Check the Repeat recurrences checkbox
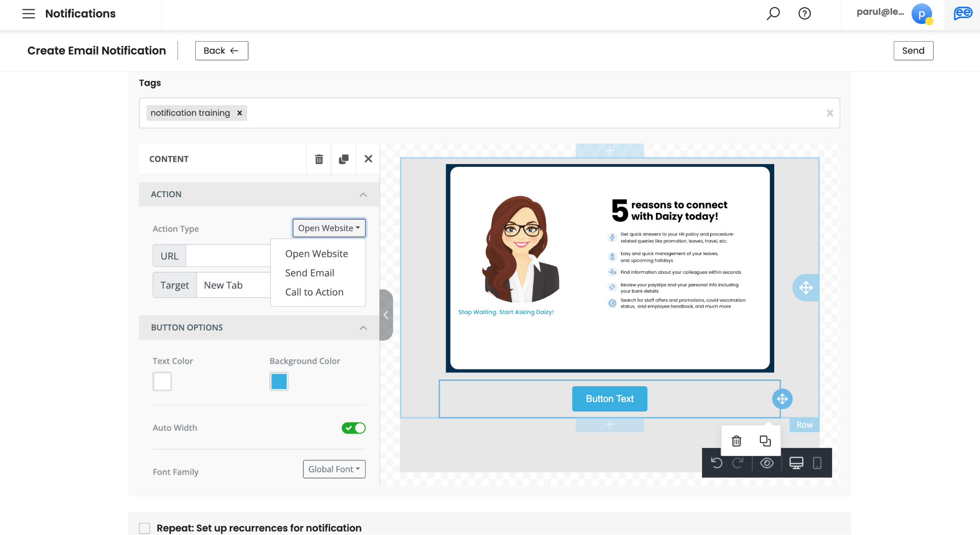The image size is (980, 535). coord(145,528)
